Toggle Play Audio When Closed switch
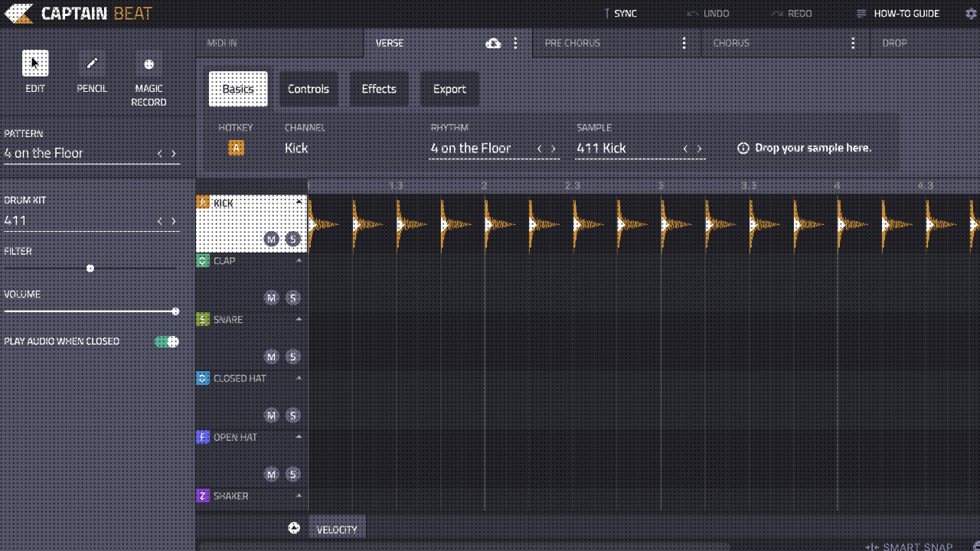Screen dimensions: 980x551 [167, 341]
